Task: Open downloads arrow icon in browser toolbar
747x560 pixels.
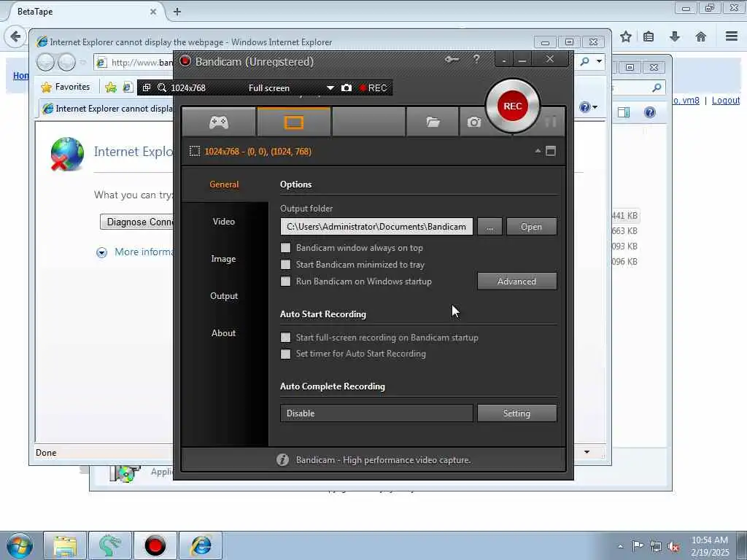Action: 675,36
